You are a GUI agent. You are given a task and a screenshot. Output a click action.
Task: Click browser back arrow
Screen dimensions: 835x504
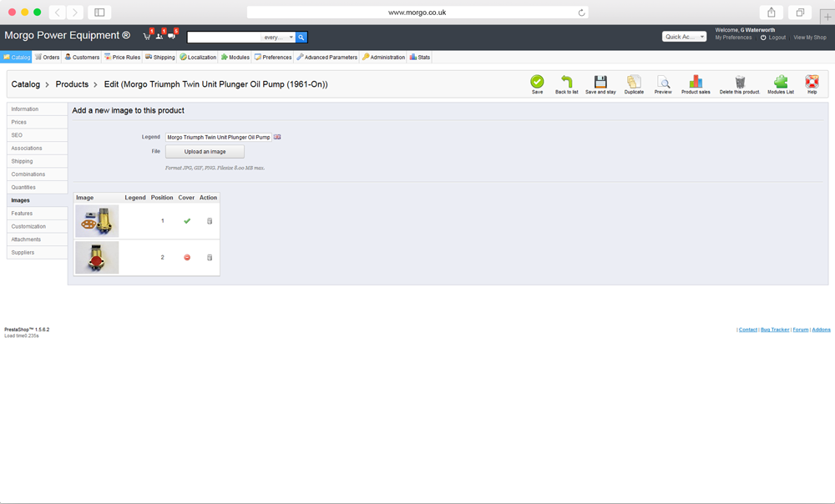click(x=58, y=13)
